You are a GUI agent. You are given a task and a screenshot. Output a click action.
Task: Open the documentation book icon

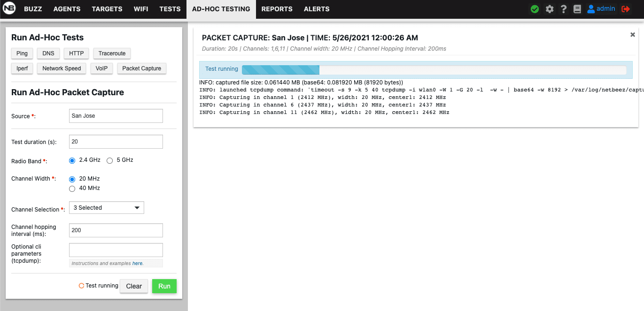click(x=577, y=8)
